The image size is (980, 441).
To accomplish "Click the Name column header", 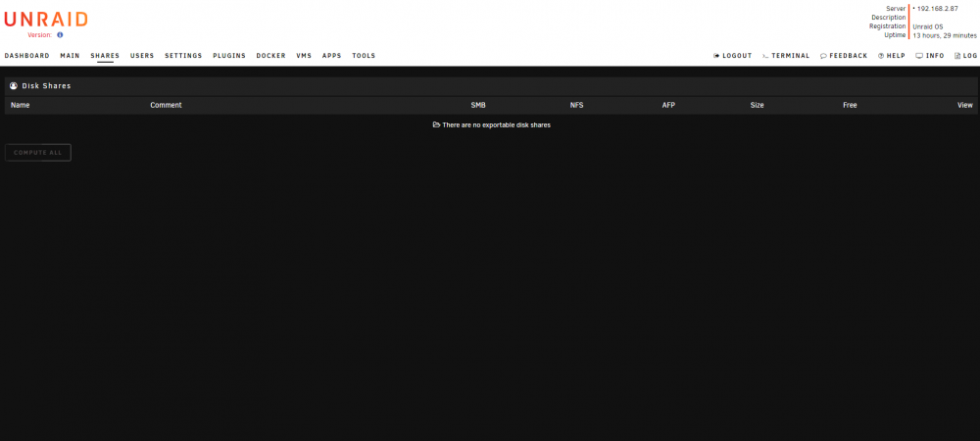I will [20, 105].
